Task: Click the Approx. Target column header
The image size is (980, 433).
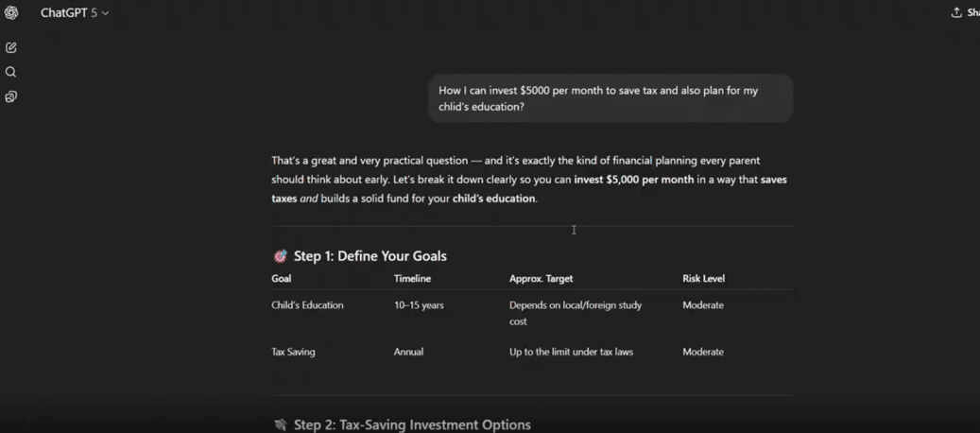Action: (541, 279)
